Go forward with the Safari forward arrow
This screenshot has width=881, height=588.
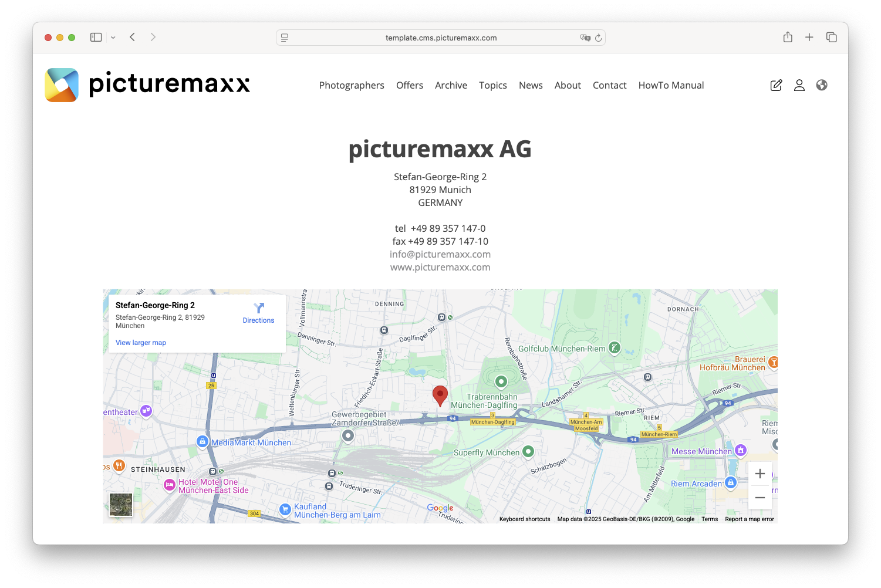pyautogui.click(x=153, y=37)
